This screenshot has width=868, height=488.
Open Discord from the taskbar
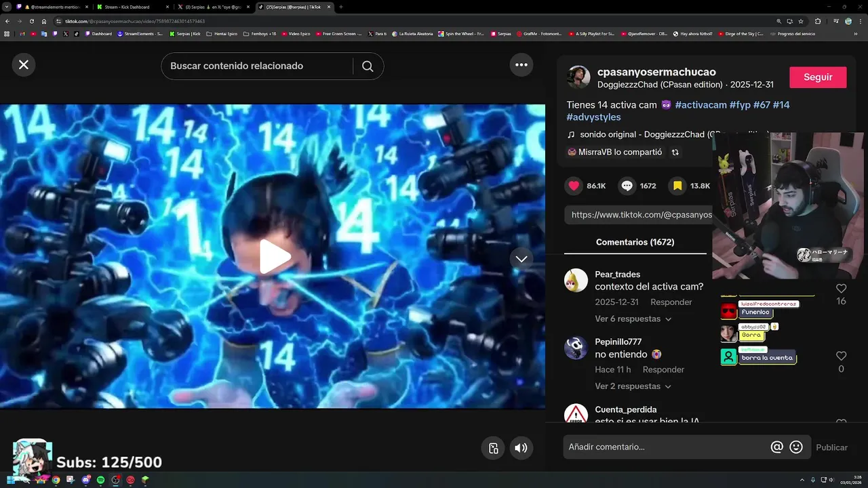(x=85, y=480)
